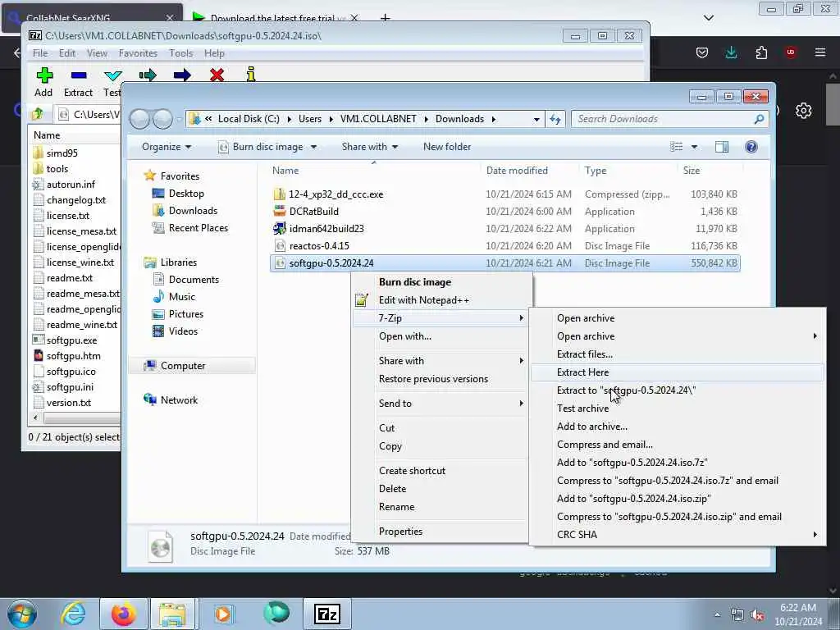Choose Extract files... in 7-Zip submenu
Screen dimensions: 840x630
(x=677, y=354)
